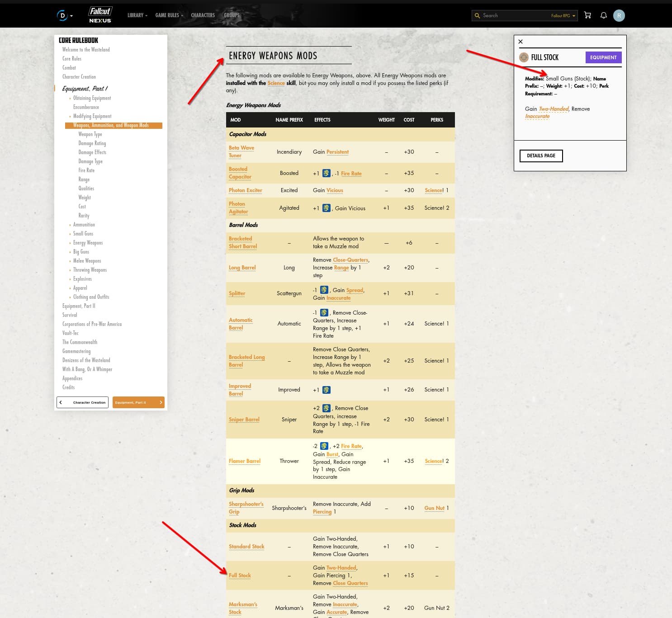Open the Science skill link
This screenshot has width=672, height=618.
tap(276, 83)
